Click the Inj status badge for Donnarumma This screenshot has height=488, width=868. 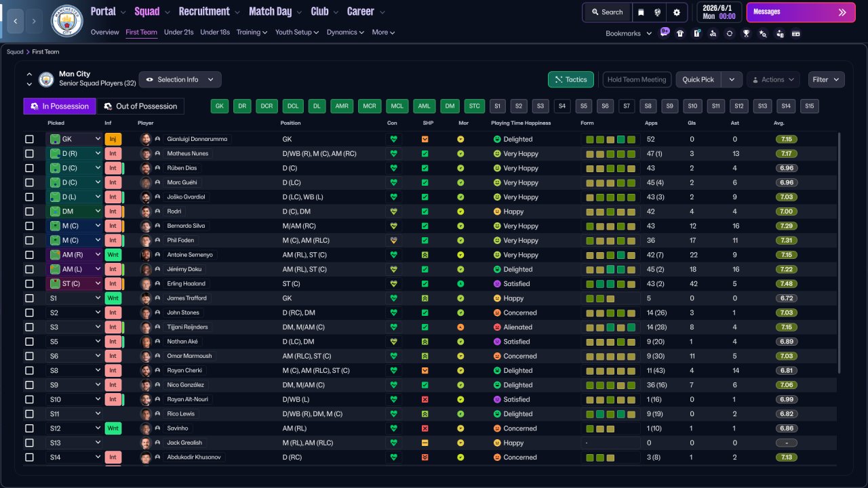(x=113, y=139)
